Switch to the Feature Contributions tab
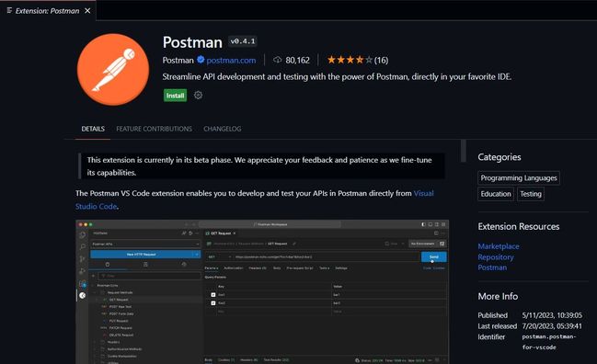The image size is (597, 364). (x=155, y=129)
